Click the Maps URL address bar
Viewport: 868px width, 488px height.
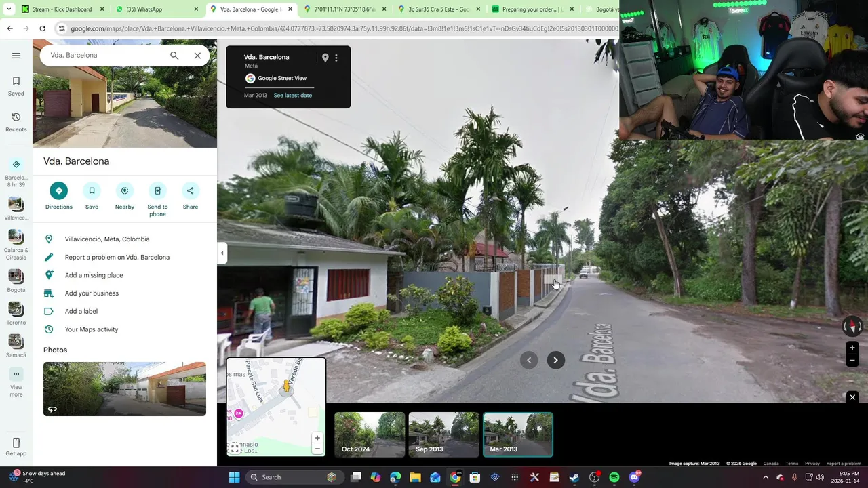point(344,28)
